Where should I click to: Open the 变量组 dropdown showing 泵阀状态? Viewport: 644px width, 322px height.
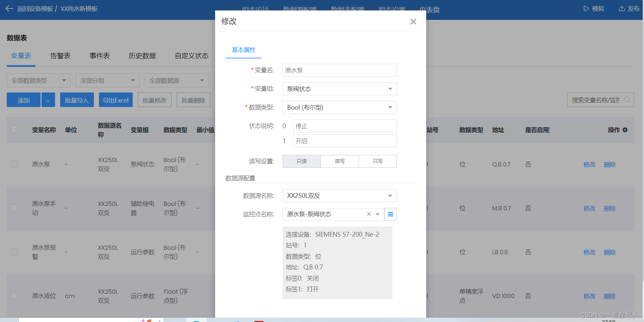pos(340,89)
